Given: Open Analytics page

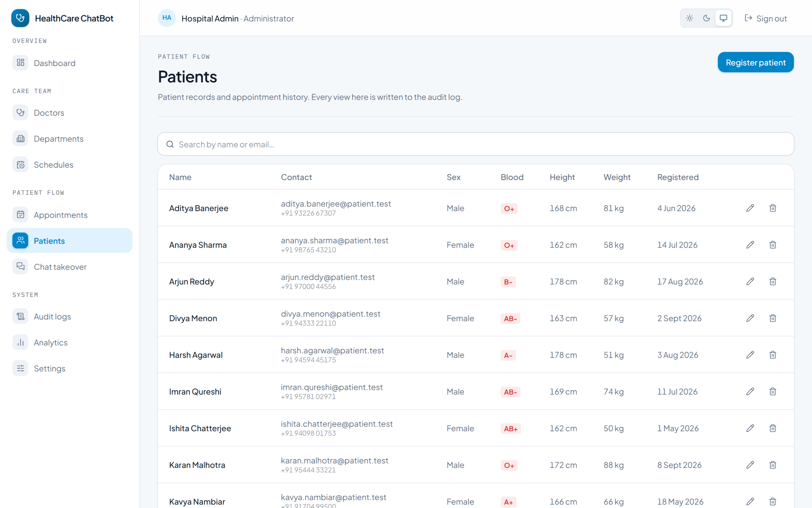Looking at the screenshot, I should click(x=69, y=342).
